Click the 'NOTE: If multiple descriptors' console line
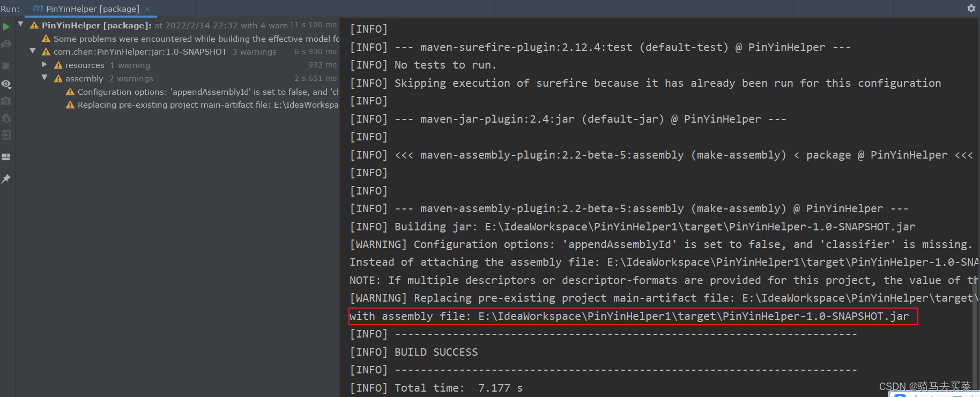980x397 pixels. pyautogui.click(x=664, y=280)
